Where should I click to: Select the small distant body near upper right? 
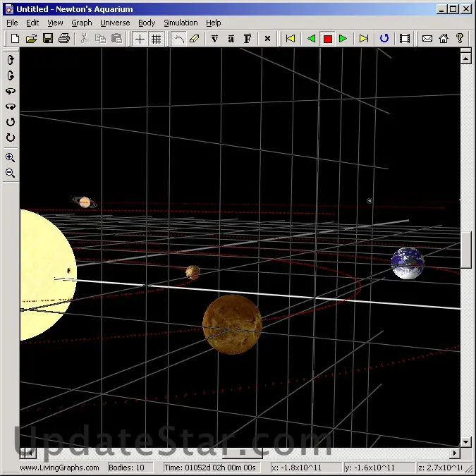pyautogui.click(x=370, y=201)
